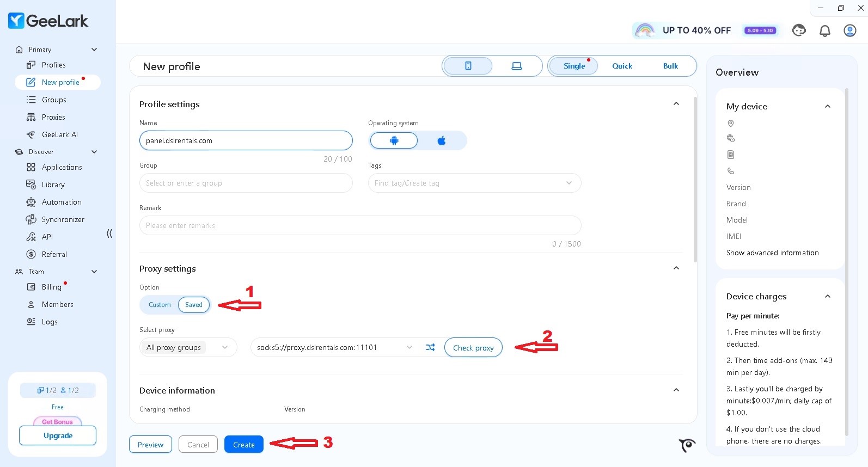This screenshot has width=868, height=467.
Task: Click the support chat face icon
Action: (798, 30)
